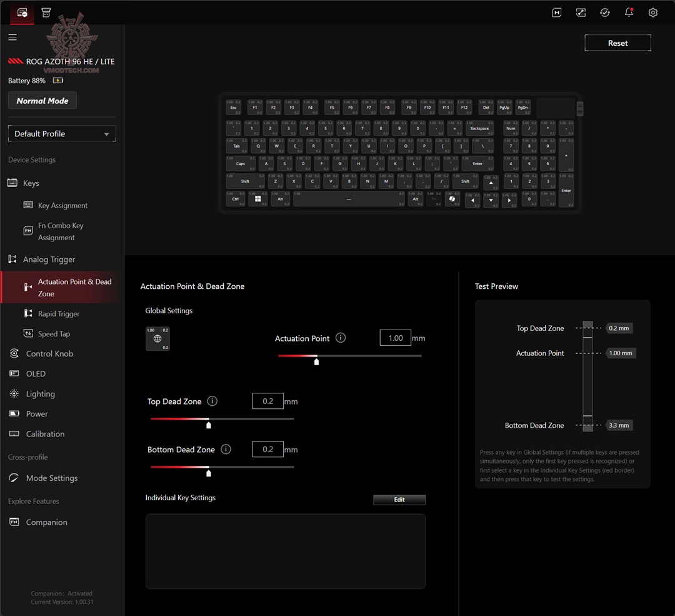
Task: Click the Backspace key on keyboard diagram
Action: click(479, 128)
